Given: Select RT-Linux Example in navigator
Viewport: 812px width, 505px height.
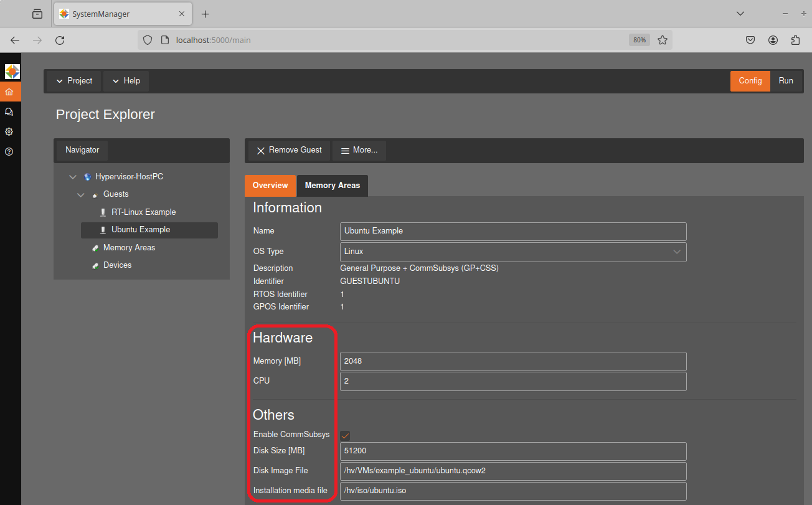Looking at the screenshot, I should [143, 212].
